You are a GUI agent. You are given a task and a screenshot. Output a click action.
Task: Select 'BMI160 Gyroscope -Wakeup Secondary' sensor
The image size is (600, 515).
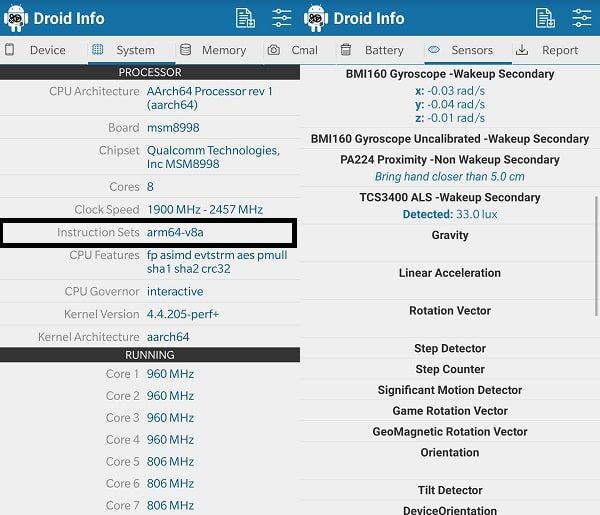coord(450,74)
